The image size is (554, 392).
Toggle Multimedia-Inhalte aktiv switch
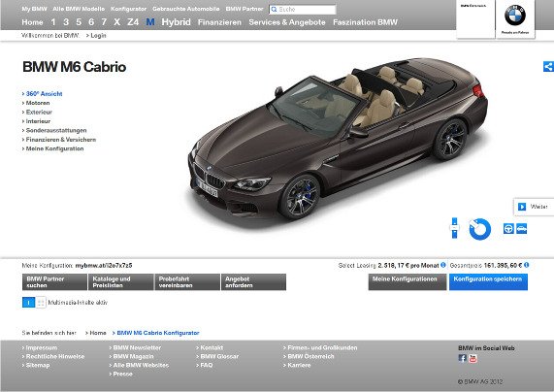click(34, 302)
